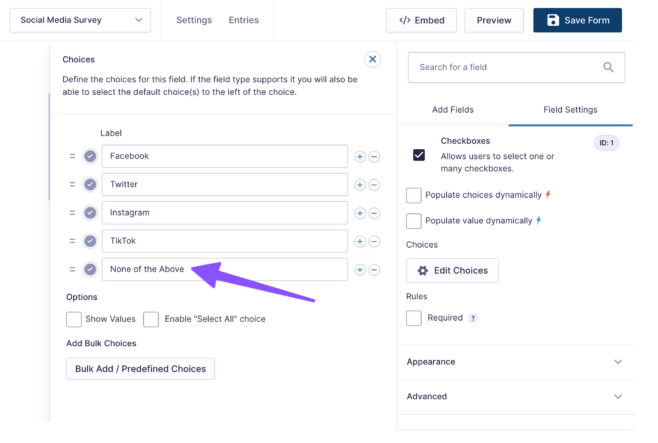The width and height of the screenshot is (658, 443).
Task: Remove the Twitter choice with minus icon
Action: pyautogui.click(x=374, y=185)
